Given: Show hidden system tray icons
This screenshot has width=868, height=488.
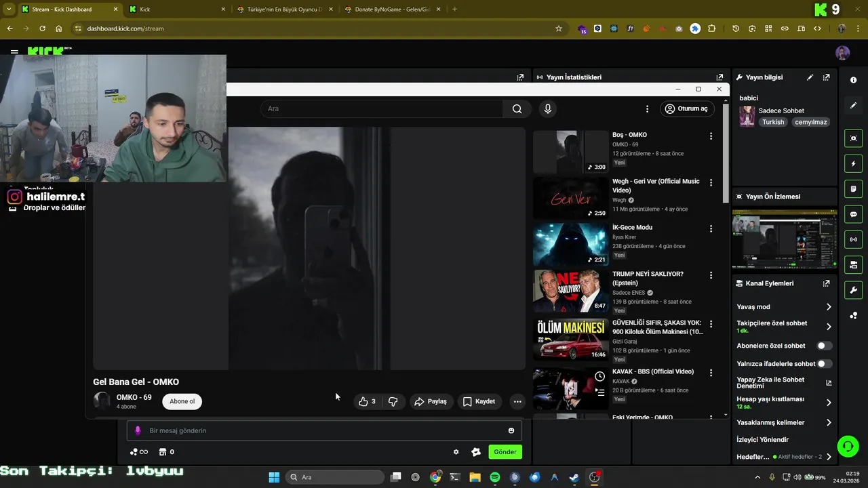Looking at the screenshot, I should pyautogui.click(x=757, y=477).
